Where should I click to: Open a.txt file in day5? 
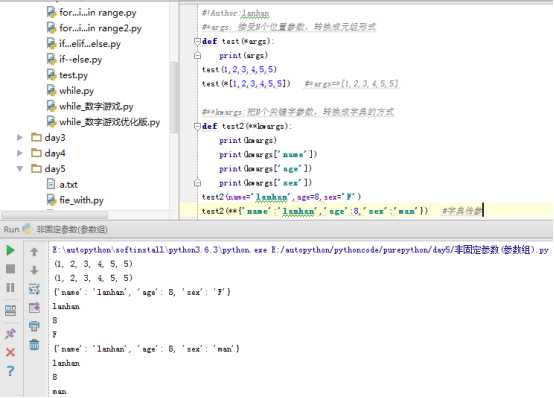(x=68, y=185)
